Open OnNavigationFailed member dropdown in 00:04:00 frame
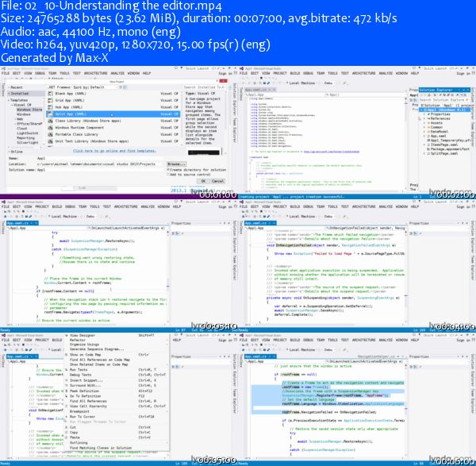 coord(365,228)
